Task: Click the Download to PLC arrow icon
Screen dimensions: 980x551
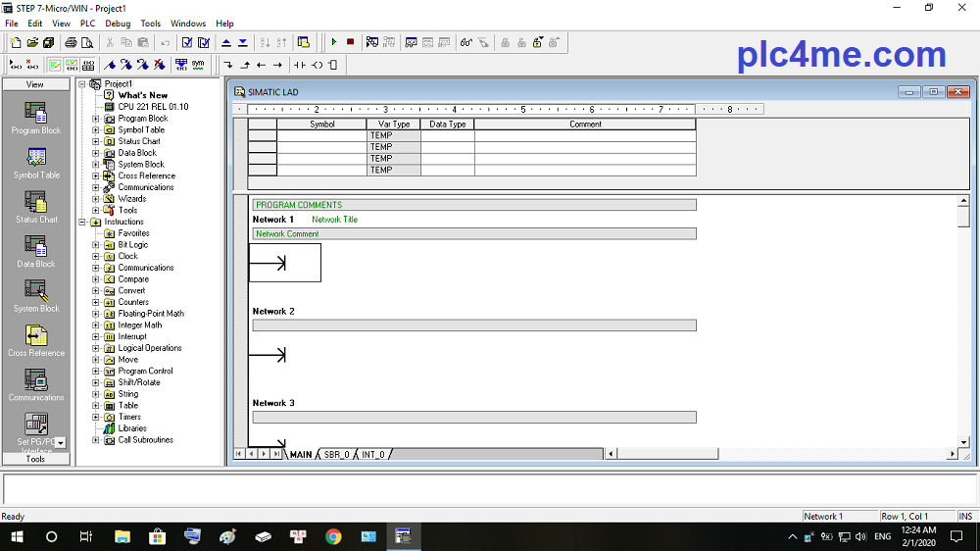Action: pyautogui.click(x=242, y=42)
